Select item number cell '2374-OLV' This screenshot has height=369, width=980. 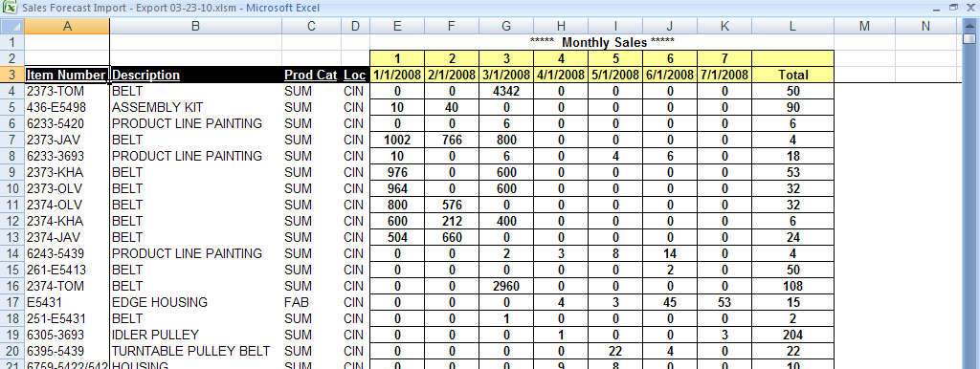click(67, 205)
